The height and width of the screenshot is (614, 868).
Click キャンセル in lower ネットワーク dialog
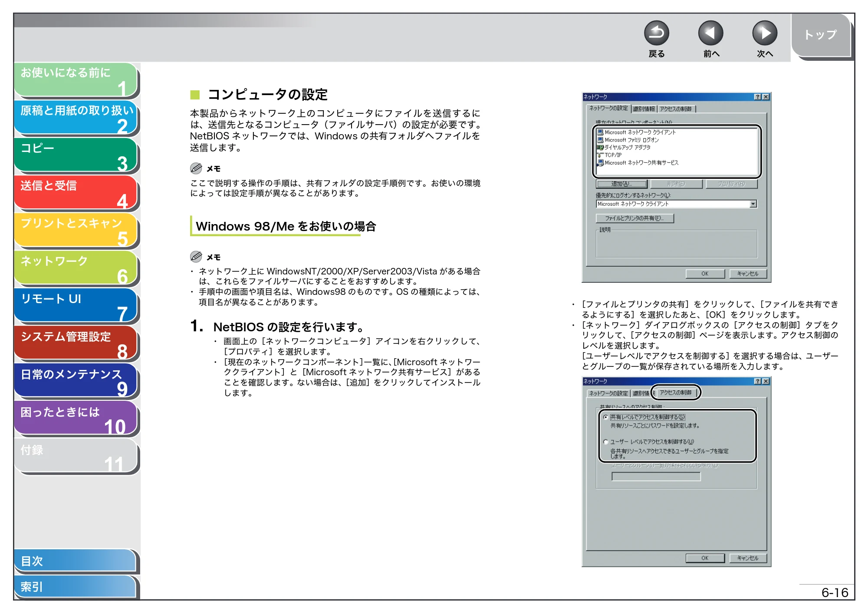748,558
